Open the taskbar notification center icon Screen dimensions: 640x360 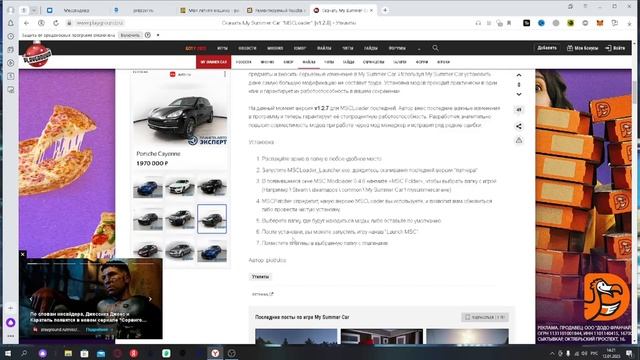[629, 353]
